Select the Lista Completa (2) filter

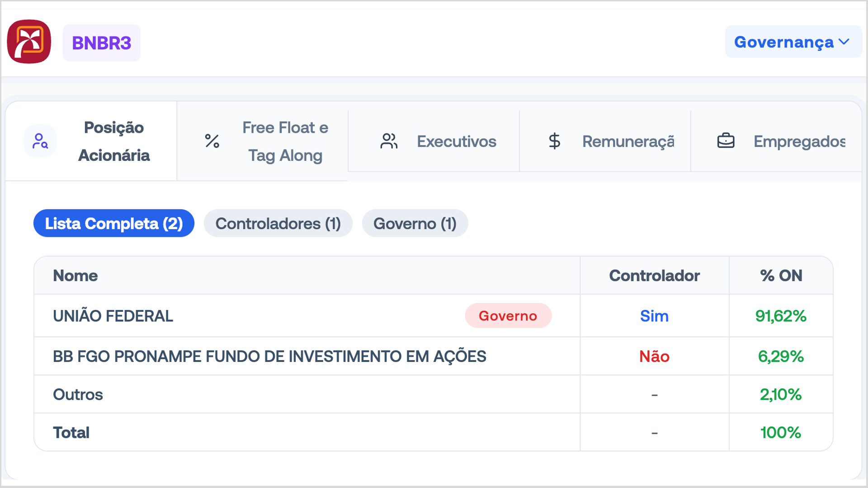pyautogui.click(x=114, y=223)
